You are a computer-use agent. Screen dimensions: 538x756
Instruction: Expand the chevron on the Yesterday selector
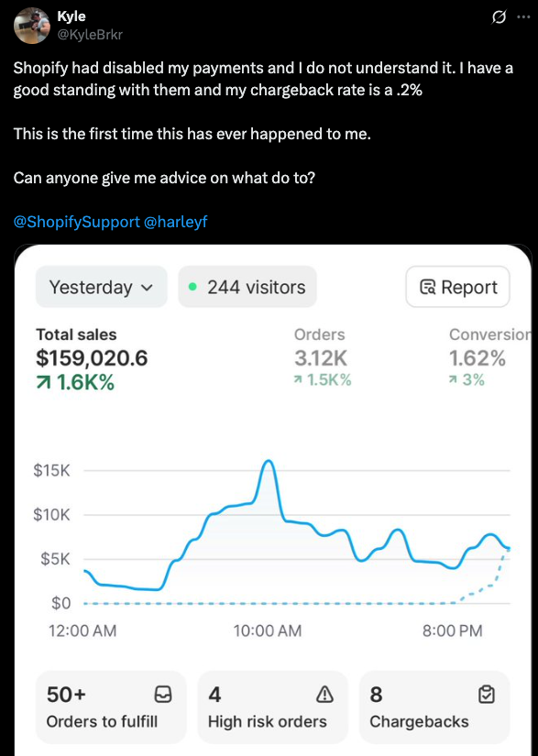tap(148, 287)
